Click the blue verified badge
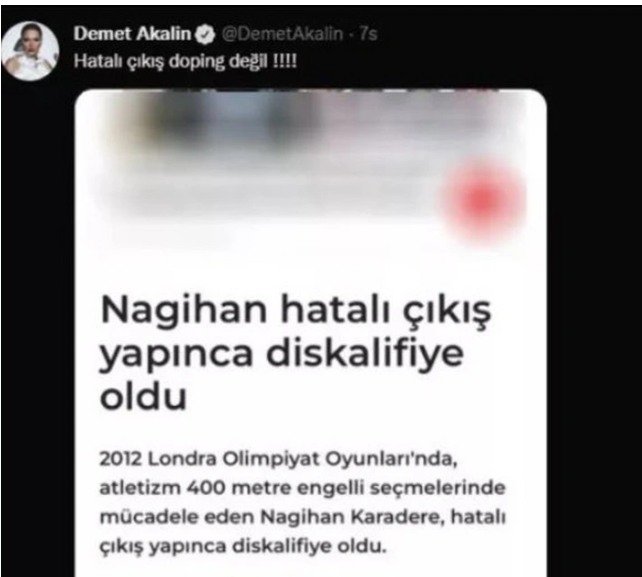Screen dimensions: 642x577 point(205,34)
